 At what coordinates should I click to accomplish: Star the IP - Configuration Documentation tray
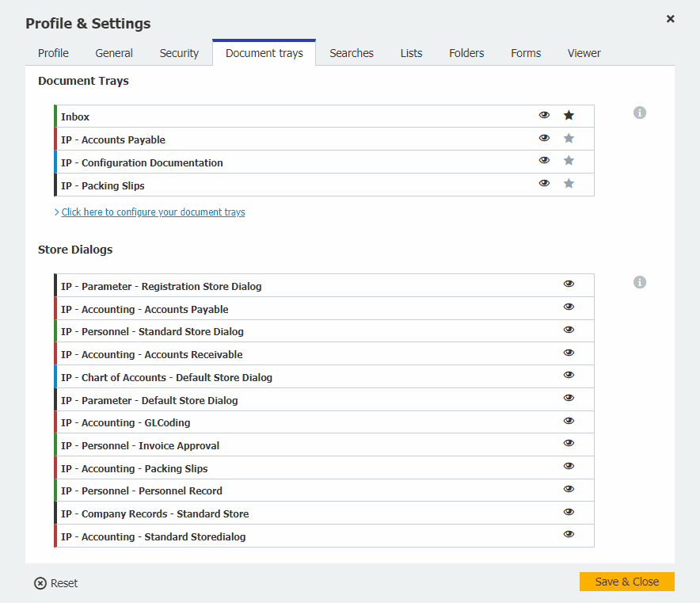(569, 161)
